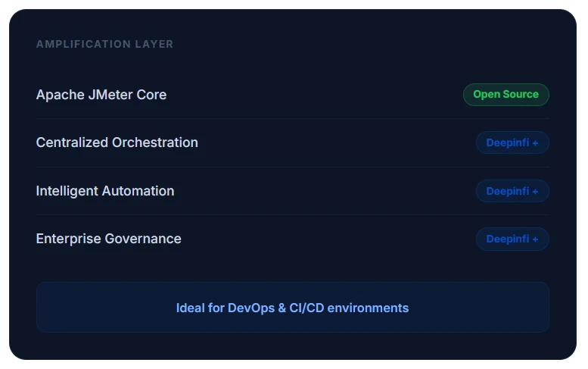Click the AMPLIFICATION LAYER heading
Screen dimensions: 588x369
point(104,44)
